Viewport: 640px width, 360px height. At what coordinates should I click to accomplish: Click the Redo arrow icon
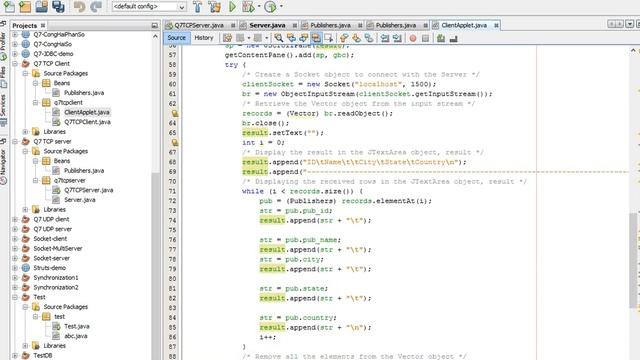pos(96,7)
